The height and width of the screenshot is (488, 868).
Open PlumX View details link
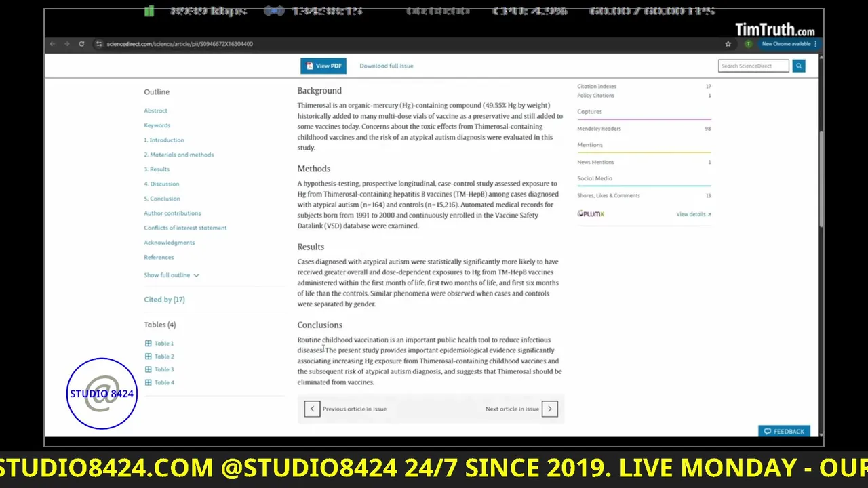(694, 214)
